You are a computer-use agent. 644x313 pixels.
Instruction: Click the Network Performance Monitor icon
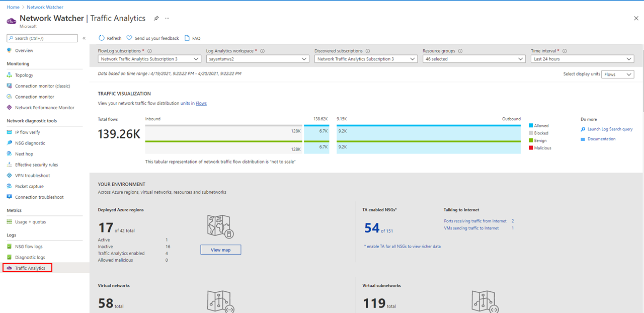click(10, 108)
